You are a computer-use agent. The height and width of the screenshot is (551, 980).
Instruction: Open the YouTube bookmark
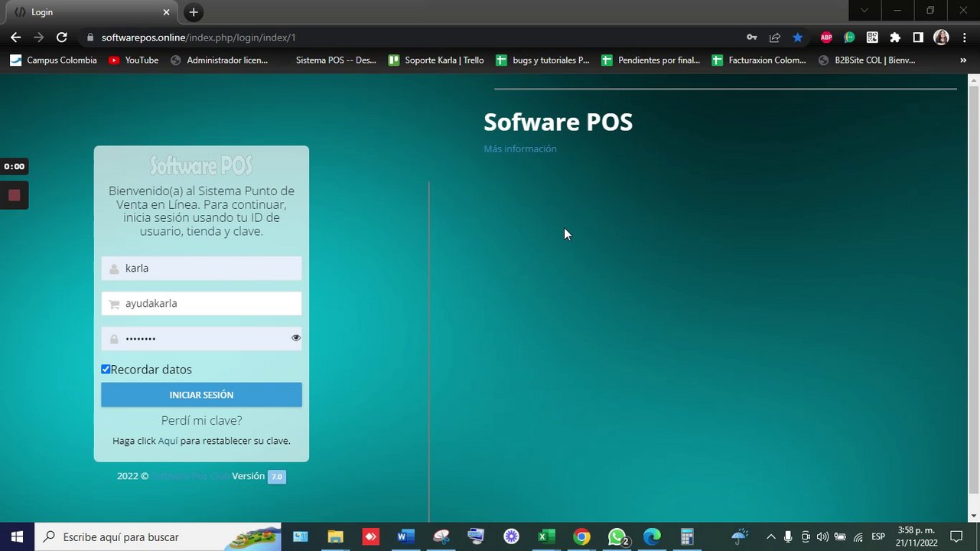pos(134,60)
